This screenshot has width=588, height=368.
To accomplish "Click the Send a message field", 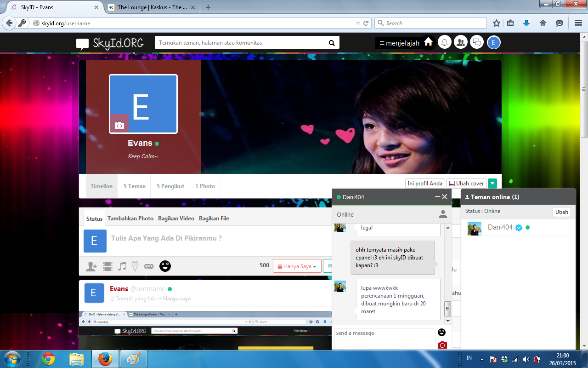I will (x=384, y=338).
